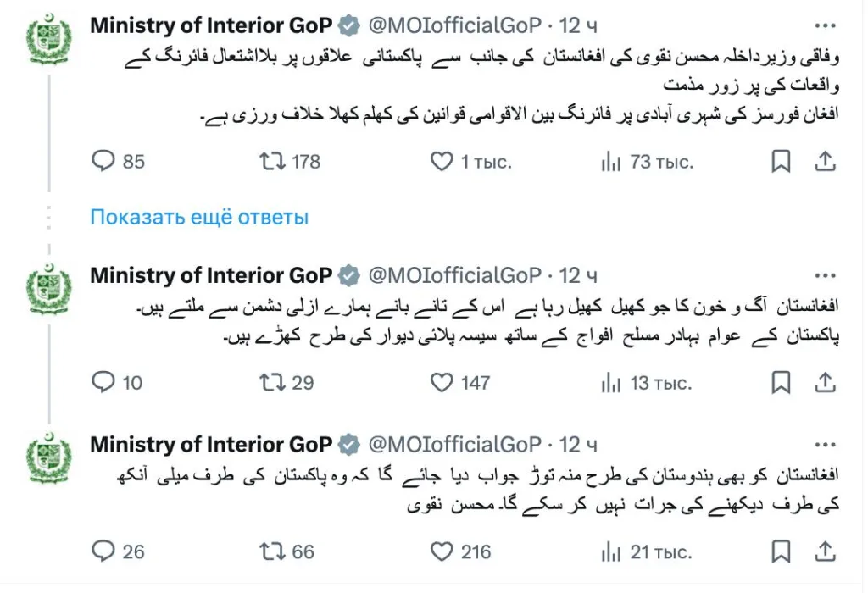Open more options menu of first tweet
The height and width of the screenshot is (593, 868).
point(824,25)
